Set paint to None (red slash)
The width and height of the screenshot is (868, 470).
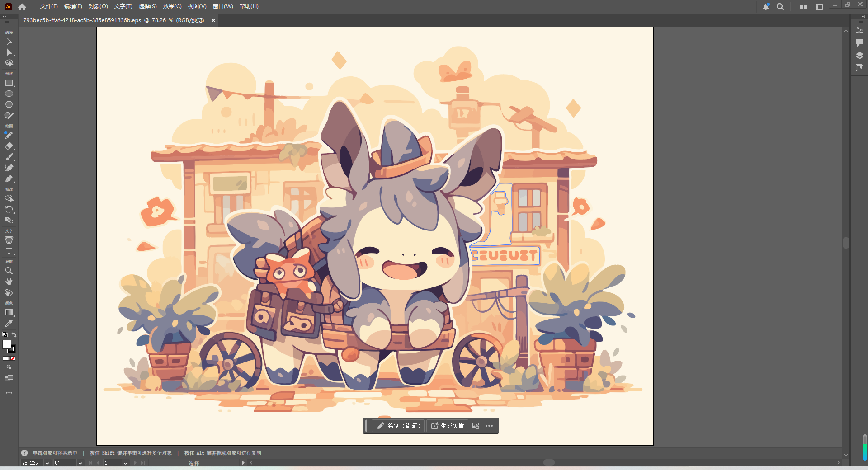(13, 358)
